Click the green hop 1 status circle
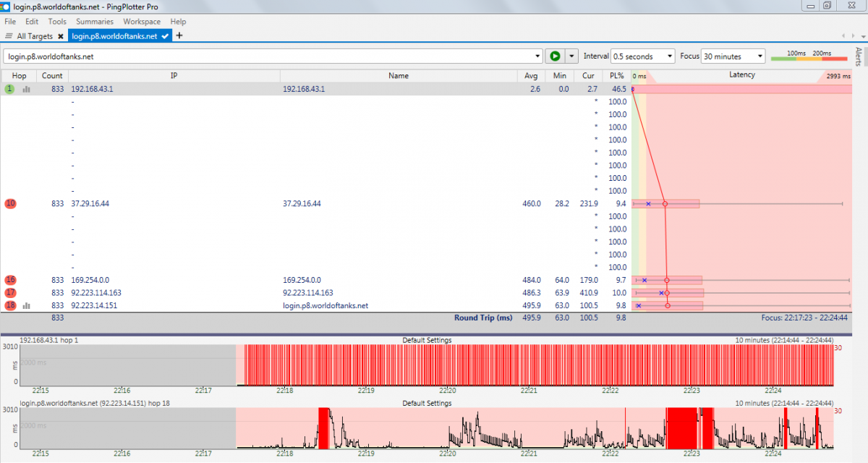Screen dimensions: 868x463 tap(9, 89)
